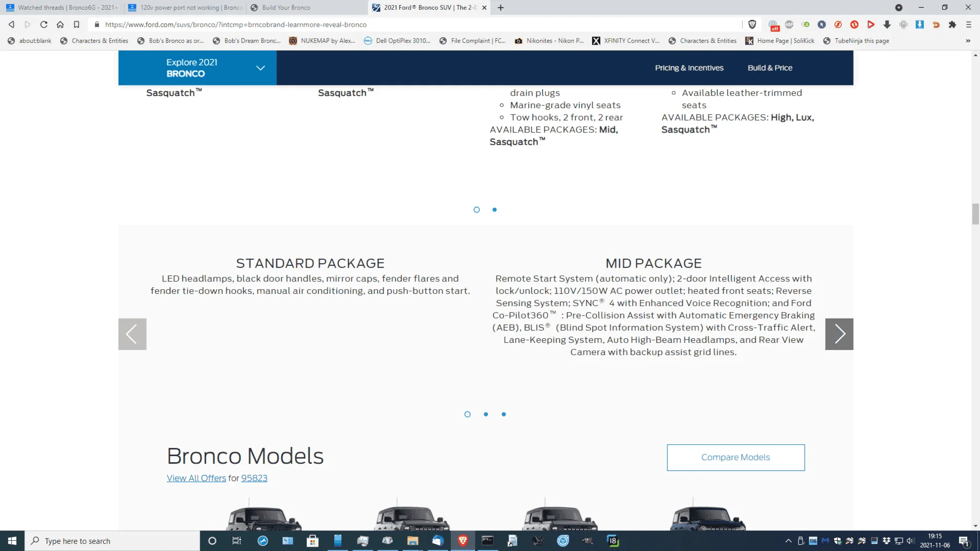Click the orange undo arrow extension icon

pyautogui.click(x=936, y=24)
